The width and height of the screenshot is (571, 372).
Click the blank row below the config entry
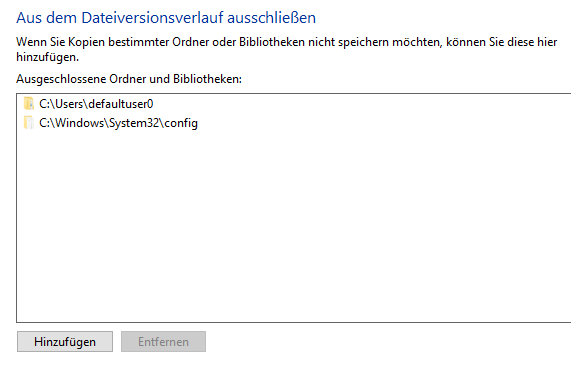tap(294, 142)
